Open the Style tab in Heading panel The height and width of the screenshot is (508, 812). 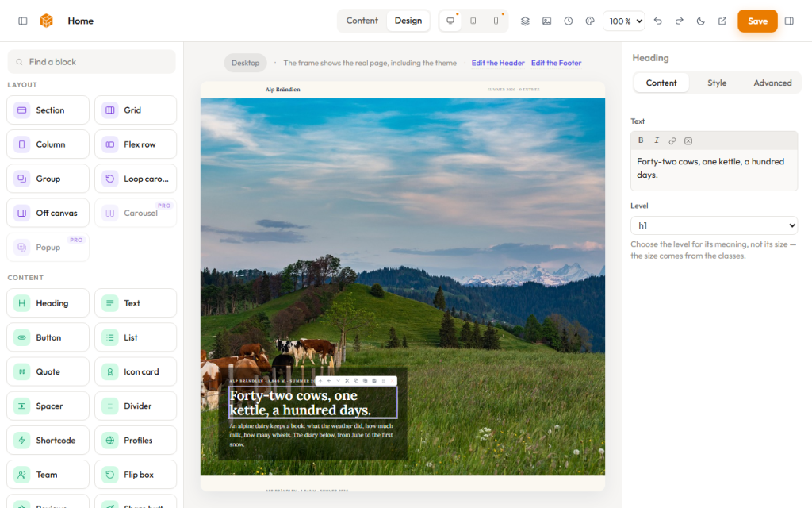coord(717,83)
